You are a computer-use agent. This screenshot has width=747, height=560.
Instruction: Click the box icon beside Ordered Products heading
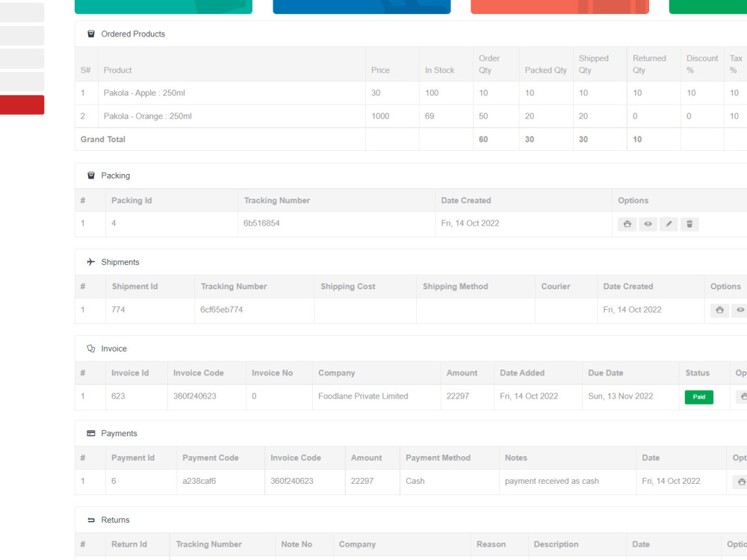91,34
